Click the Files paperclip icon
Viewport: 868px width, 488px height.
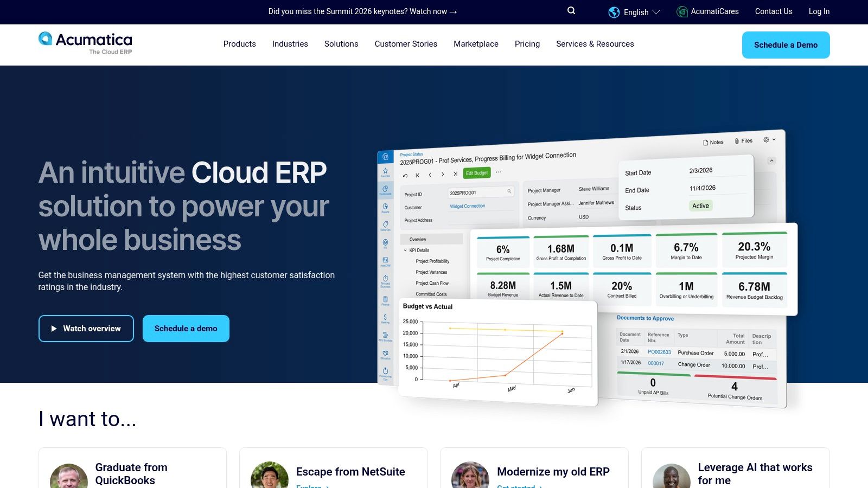coord(737,141)
